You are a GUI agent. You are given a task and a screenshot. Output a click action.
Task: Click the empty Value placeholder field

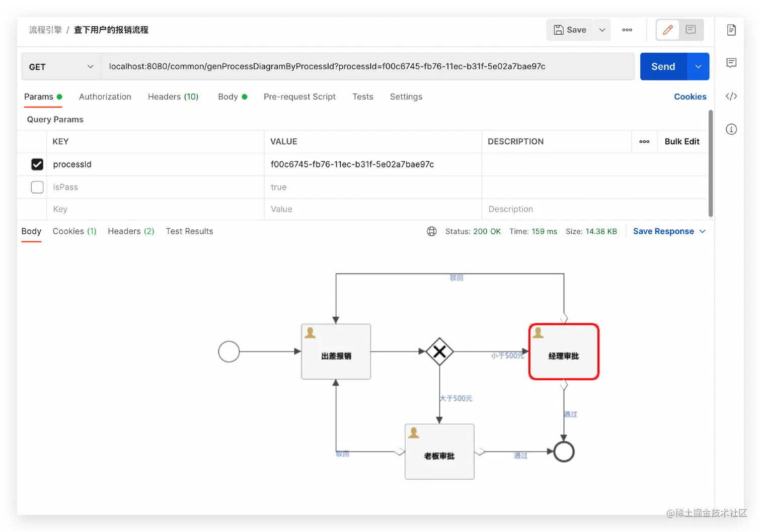(373, 209)
